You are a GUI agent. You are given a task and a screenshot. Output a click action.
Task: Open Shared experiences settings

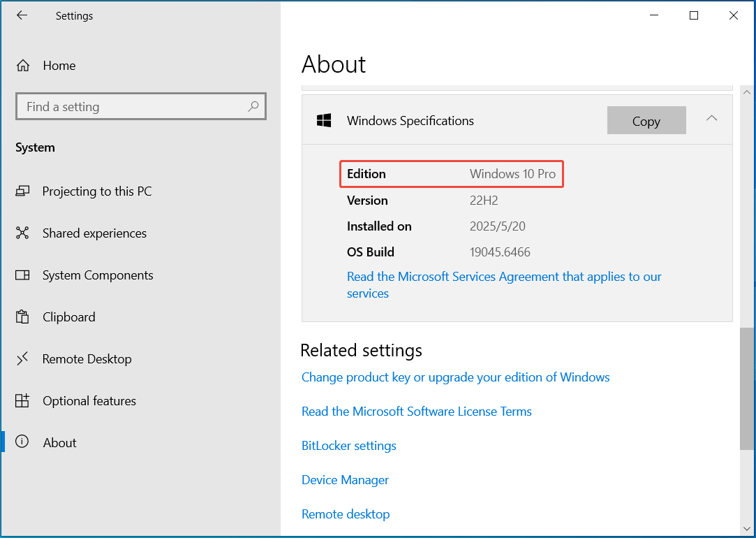94,233
